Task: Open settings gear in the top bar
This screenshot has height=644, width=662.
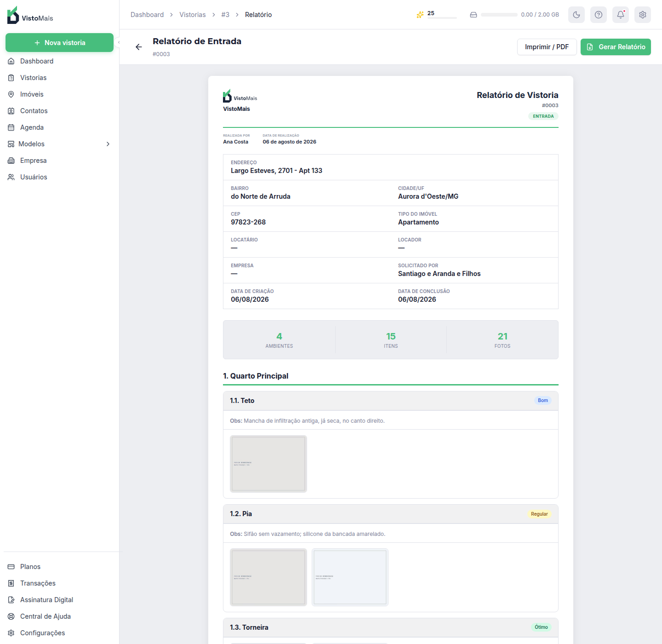Action: pos(643,15)
